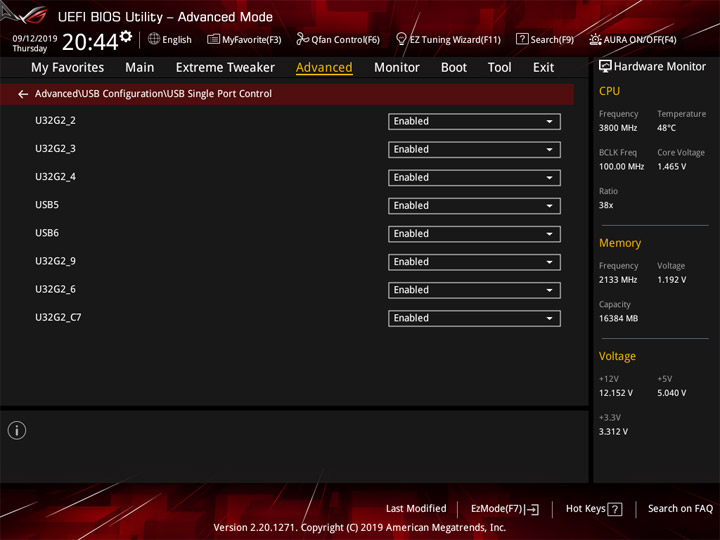
Task: Click the 20:44 clock display
Action: 90,42
